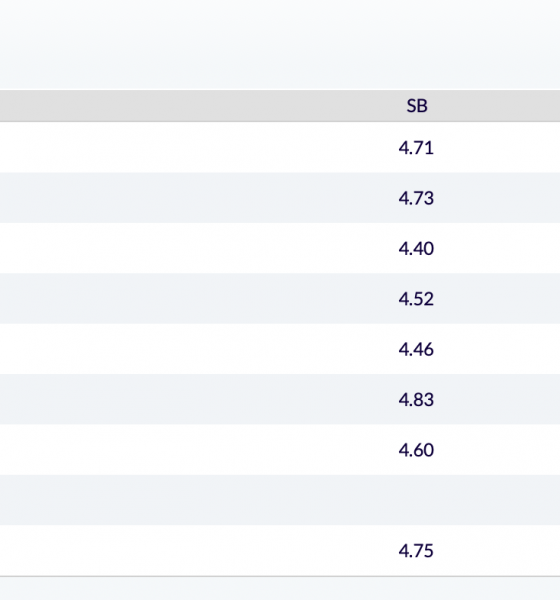Pick the white row showing 4.40
This screenshot has width=560, height=600.
pos(280,248)
